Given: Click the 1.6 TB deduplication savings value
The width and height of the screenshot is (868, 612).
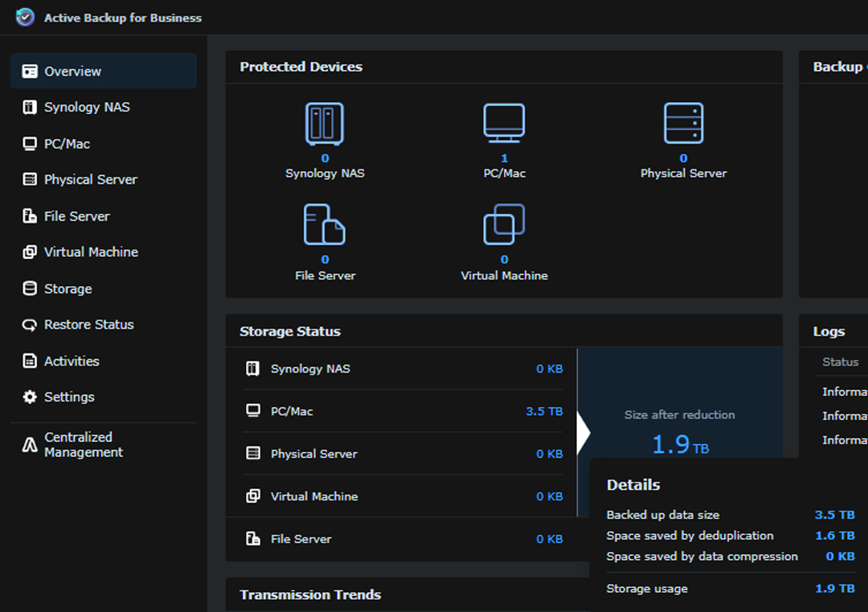Looking at the screenshot, I should tap(834, 536).
